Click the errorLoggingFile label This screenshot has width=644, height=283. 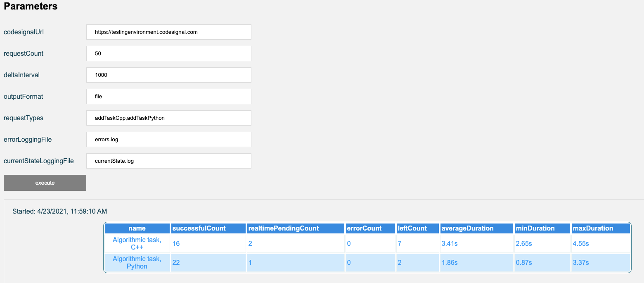pos(28,139)
